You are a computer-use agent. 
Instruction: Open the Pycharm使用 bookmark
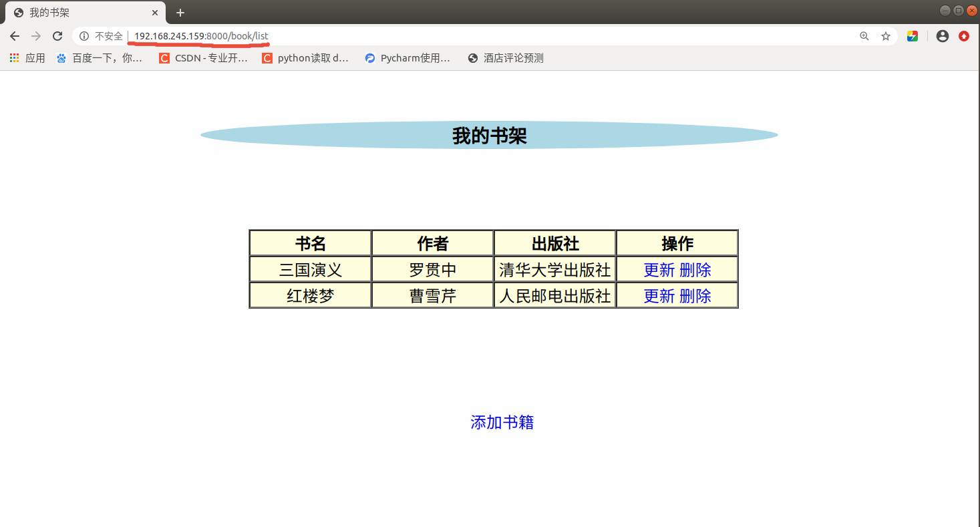pyautogui.click(x=407, y=57)
